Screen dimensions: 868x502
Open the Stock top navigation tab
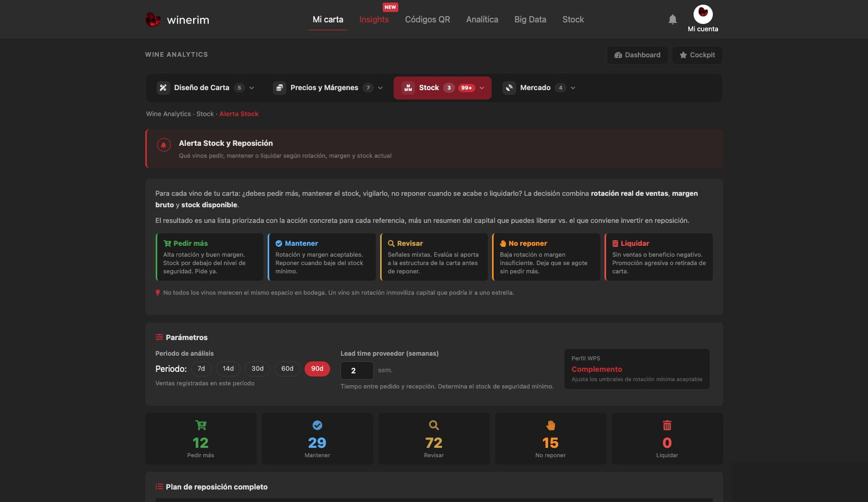click(573, 19)
